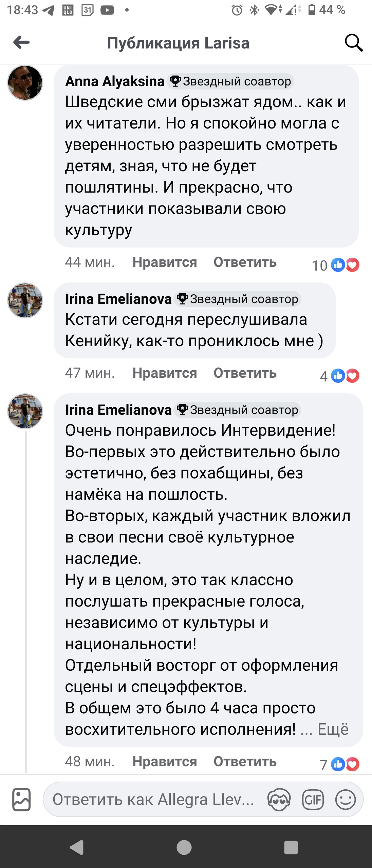Image resolution: width=372 pixels, height=868 pixels.
Task: Open the emoji smiley picker
Action: click(345, 800)
